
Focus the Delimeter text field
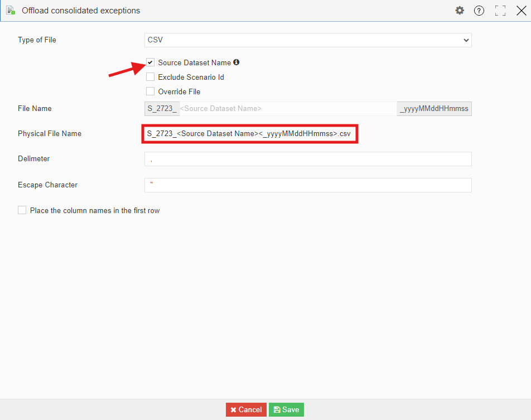click(x=308, y=159)
